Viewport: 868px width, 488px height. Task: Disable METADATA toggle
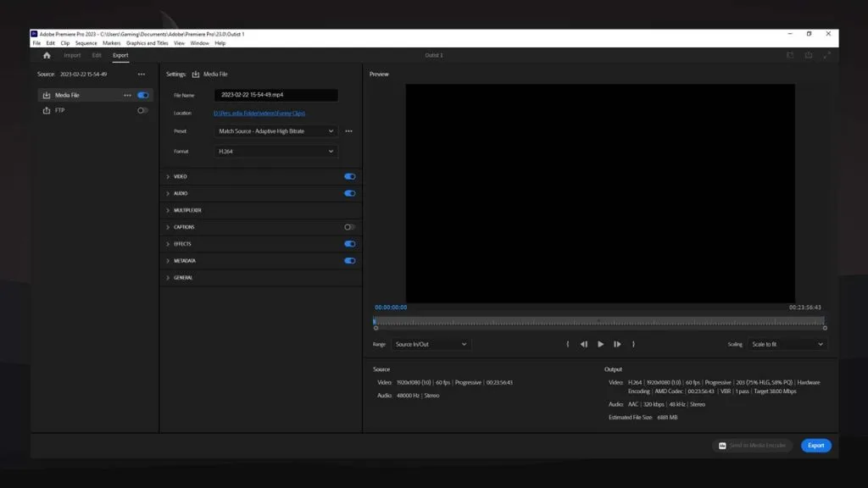tap(350, 261)
